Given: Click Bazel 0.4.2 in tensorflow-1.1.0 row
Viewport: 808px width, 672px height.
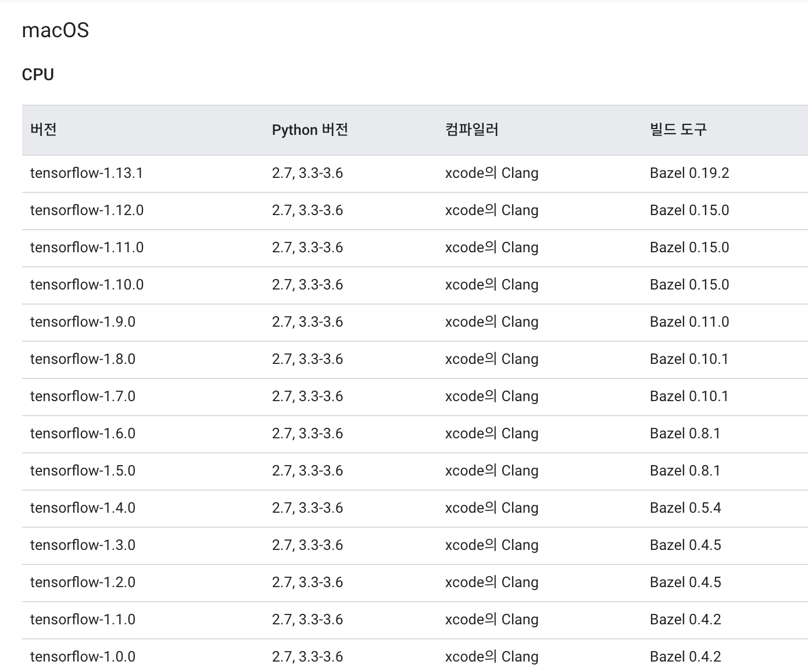Looking at the screenshot, I should point(685,620).
